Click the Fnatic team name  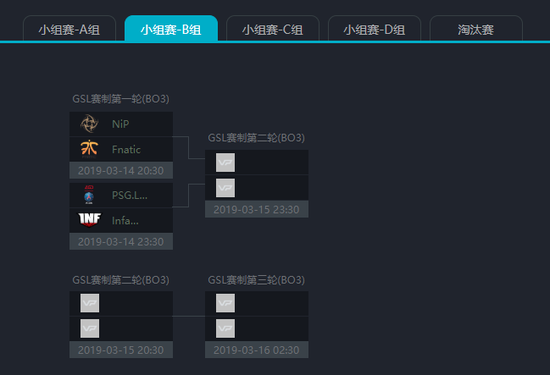point(126,149)
